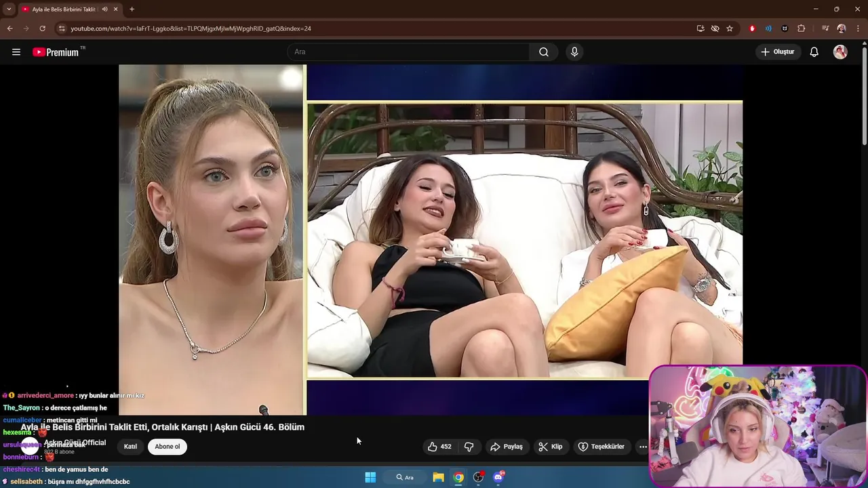Image resolution: width=868 pixels, height=488 pixels.
Task: Click the username arrivederci_amore in chat
Action: [45, 395]
